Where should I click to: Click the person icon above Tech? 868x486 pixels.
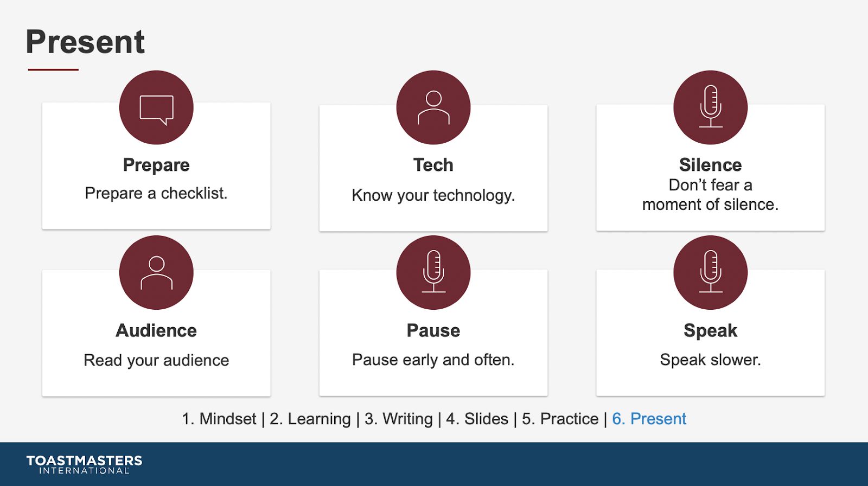[433, 108]
